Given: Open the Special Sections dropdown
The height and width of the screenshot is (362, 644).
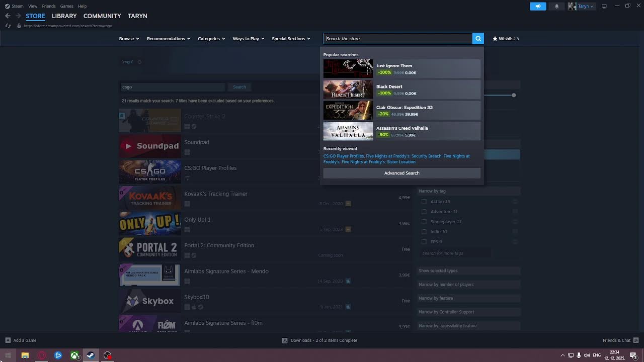Looking at the screenshot, I should pyautogui.click(x=291, y=39).
